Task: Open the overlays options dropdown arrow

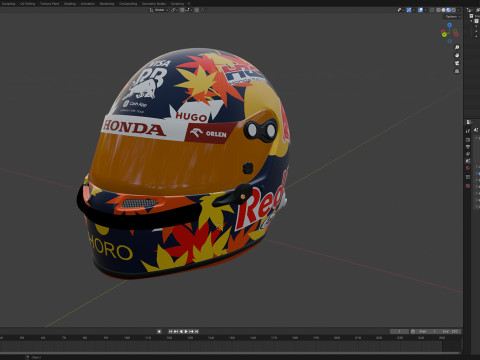Action: point(426,10)
